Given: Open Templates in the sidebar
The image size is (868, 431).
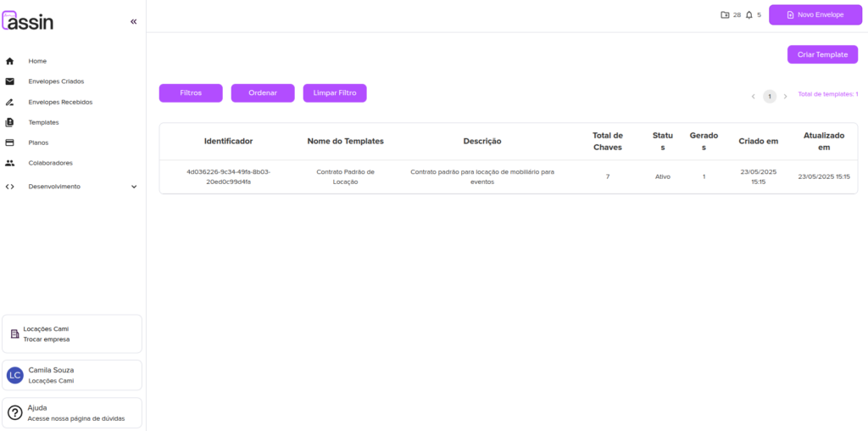Looking at the screenshot, I should (x=43, y=122).
